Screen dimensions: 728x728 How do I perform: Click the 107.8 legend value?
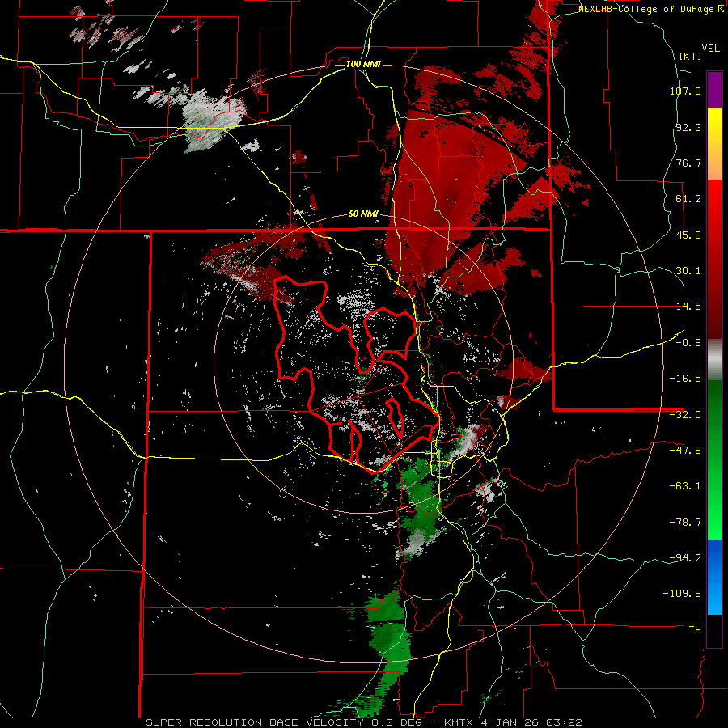click(685, 91)
